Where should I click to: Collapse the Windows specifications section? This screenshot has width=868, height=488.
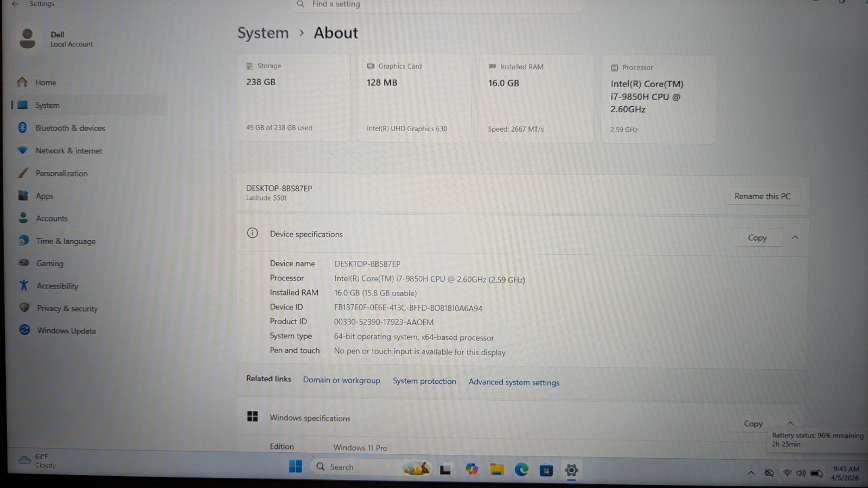[790, 423]
